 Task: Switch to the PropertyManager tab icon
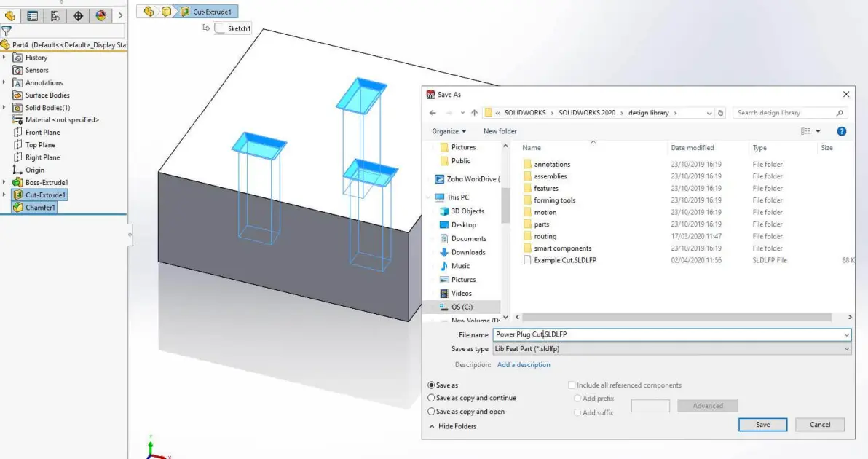tap(33, 16)
